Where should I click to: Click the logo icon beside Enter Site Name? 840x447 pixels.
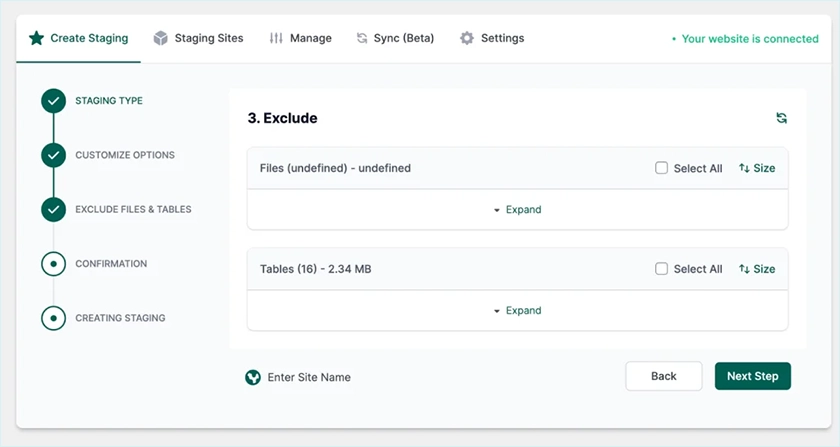tap(253, 377)
